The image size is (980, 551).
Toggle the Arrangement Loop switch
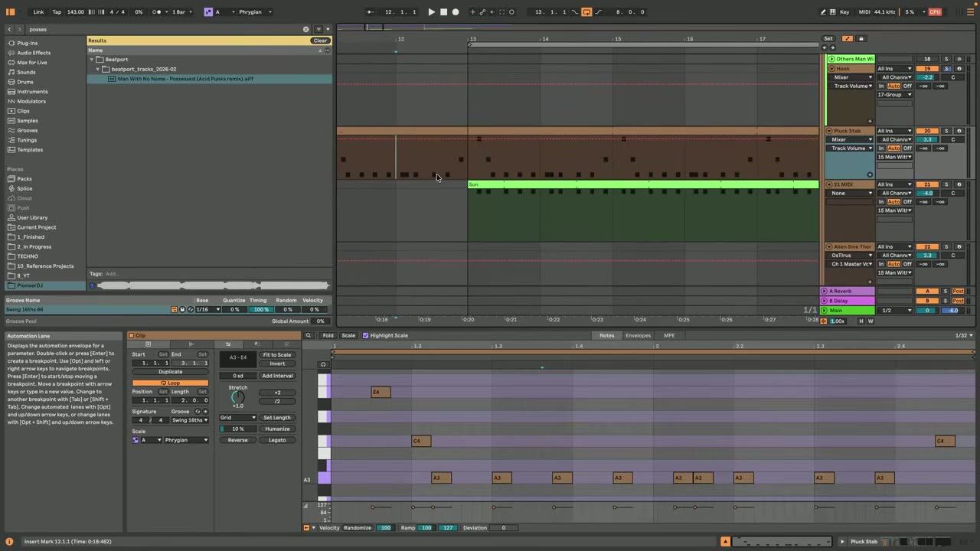point(586,11)
